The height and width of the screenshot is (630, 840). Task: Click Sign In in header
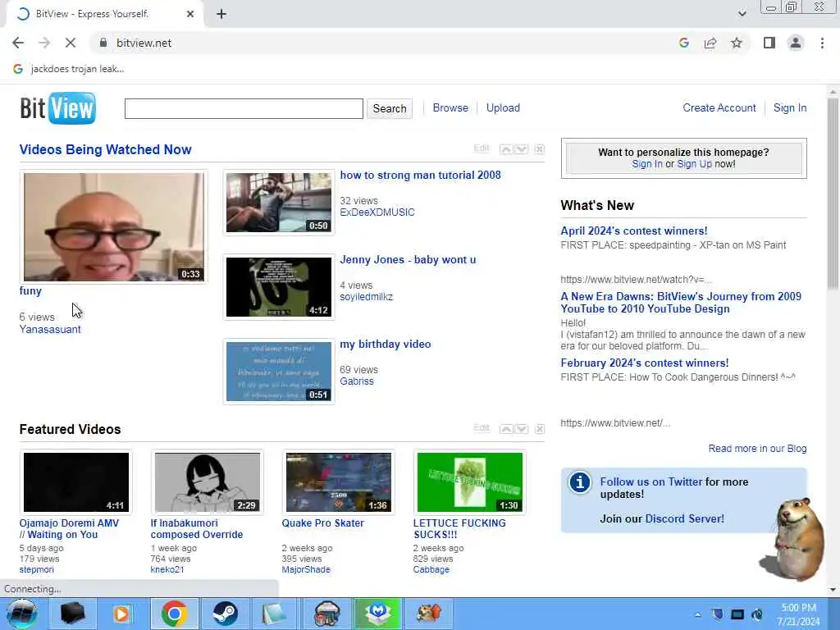[x=790, y=107]
